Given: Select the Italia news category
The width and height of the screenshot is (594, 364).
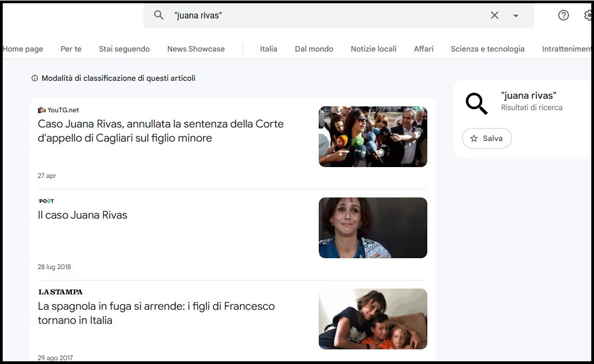Looking at the screenshot, I should pyautogui.click(x=268, y=49).
